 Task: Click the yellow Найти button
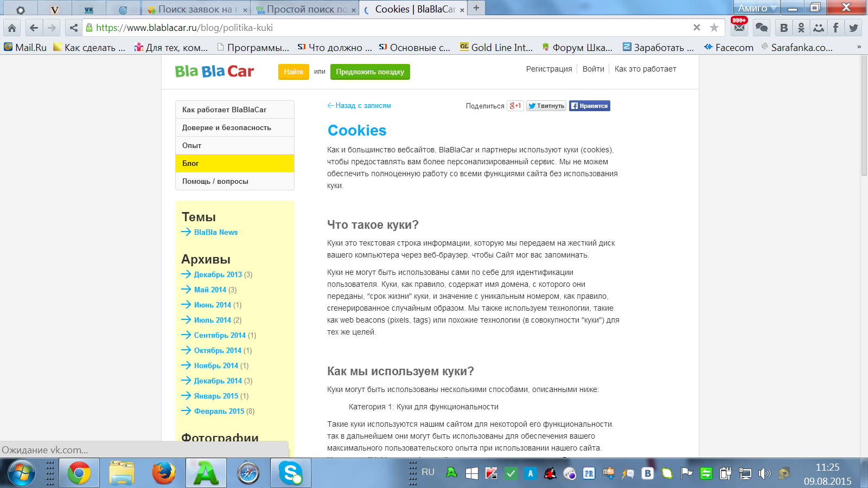coord(293,72)
